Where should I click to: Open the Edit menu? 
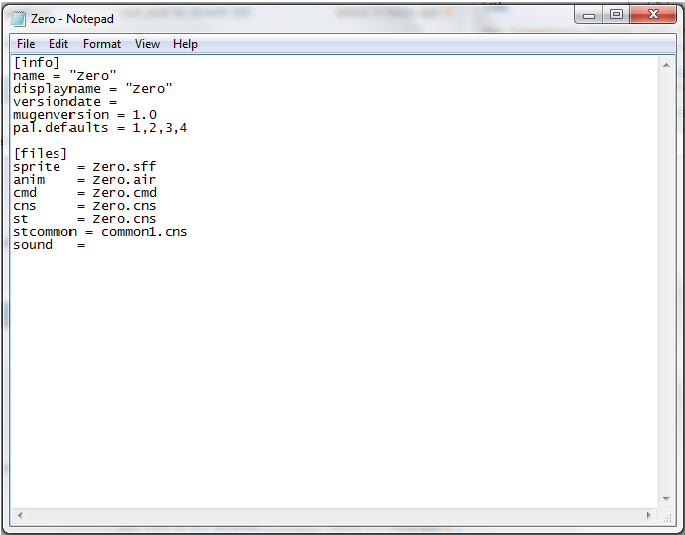tap(59, 44)
